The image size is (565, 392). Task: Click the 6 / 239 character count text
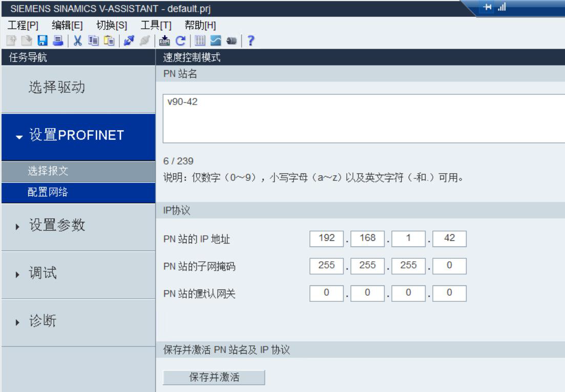click(178, 161)
